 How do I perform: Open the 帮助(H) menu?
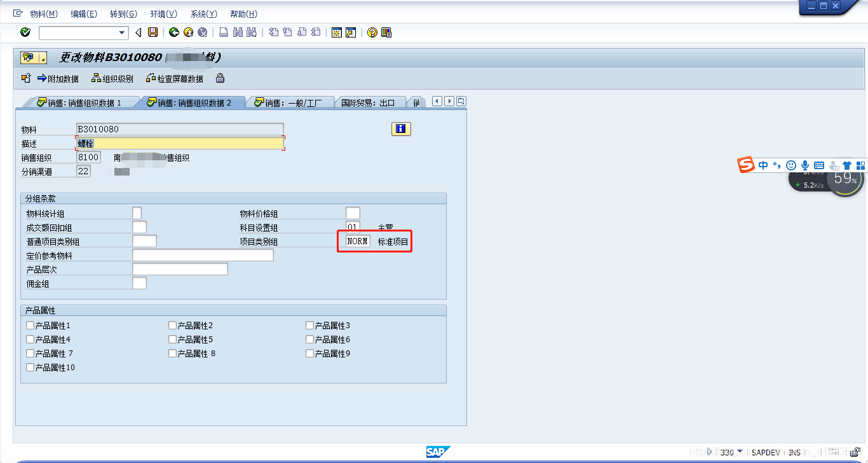[243, 14]
